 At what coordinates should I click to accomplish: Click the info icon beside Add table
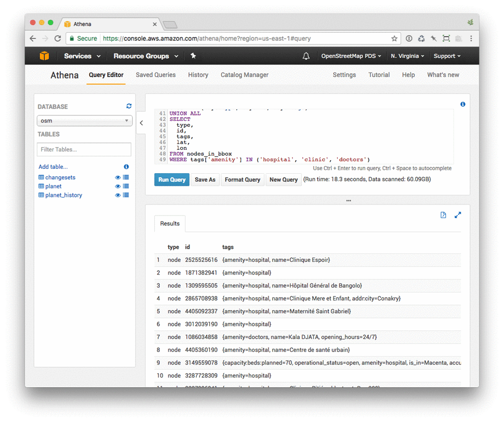click(x=127, y=167)
